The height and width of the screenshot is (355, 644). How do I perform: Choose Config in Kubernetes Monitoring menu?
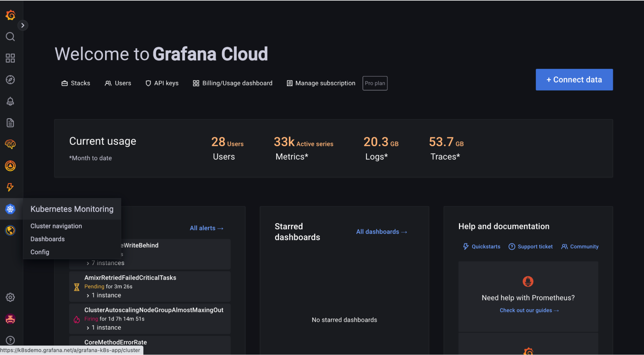tap(40, 252)
